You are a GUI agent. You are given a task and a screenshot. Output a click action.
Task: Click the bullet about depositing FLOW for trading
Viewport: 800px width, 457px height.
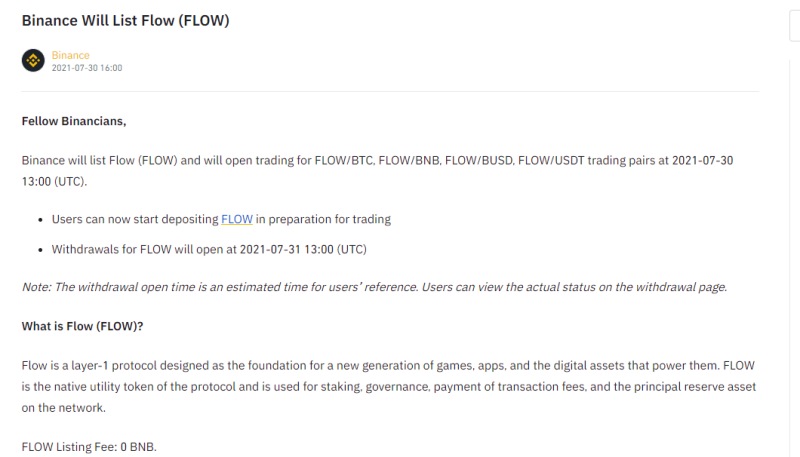tap(221, 219)
